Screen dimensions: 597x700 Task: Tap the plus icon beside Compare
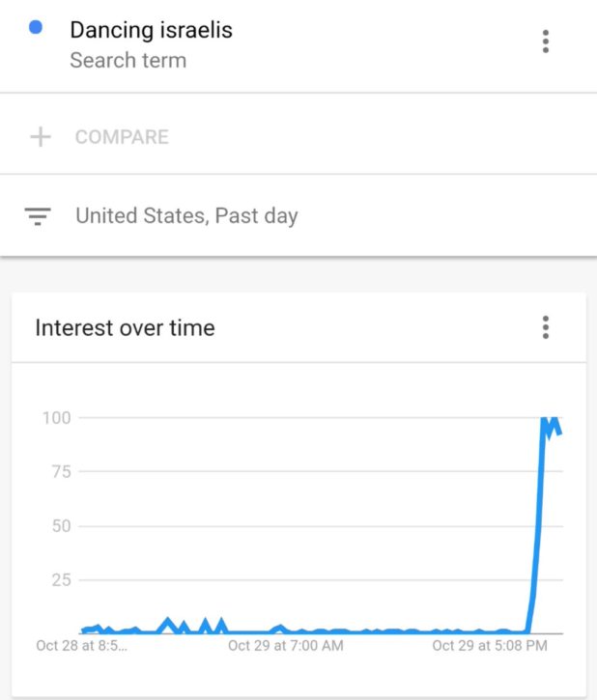coord(40,137)
